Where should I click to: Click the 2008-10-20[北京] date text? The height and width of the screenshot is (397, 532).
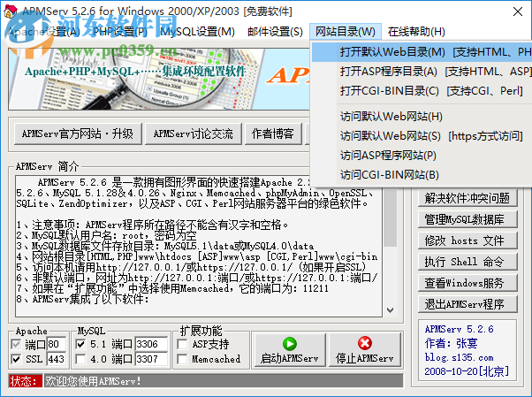pyautogui.click(x=467, y=371)
